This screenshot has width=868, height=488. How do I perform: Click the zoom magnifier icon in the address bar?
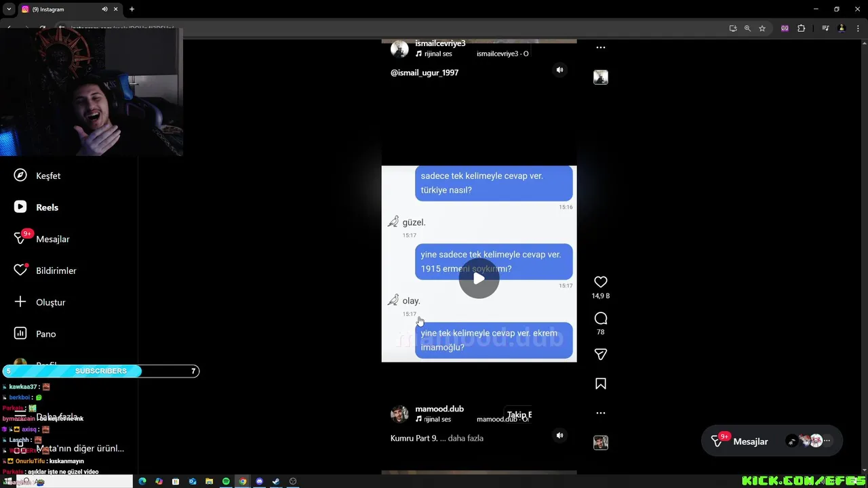747,28
